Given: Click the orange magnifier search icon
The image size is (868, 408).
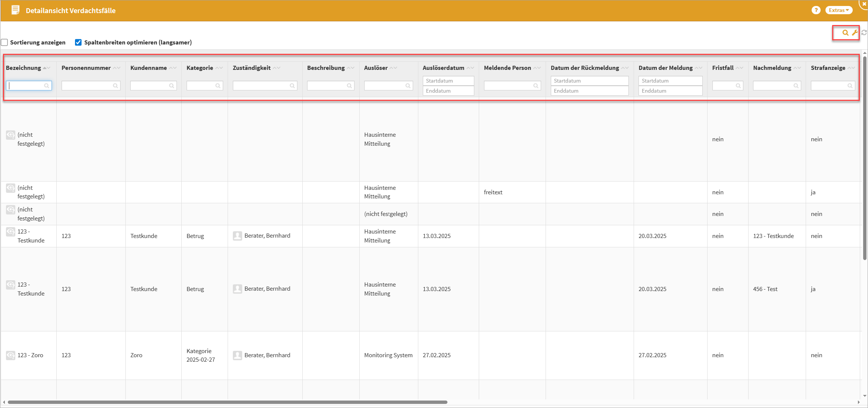Looking at the screenshot, I should tap(845, 33).
